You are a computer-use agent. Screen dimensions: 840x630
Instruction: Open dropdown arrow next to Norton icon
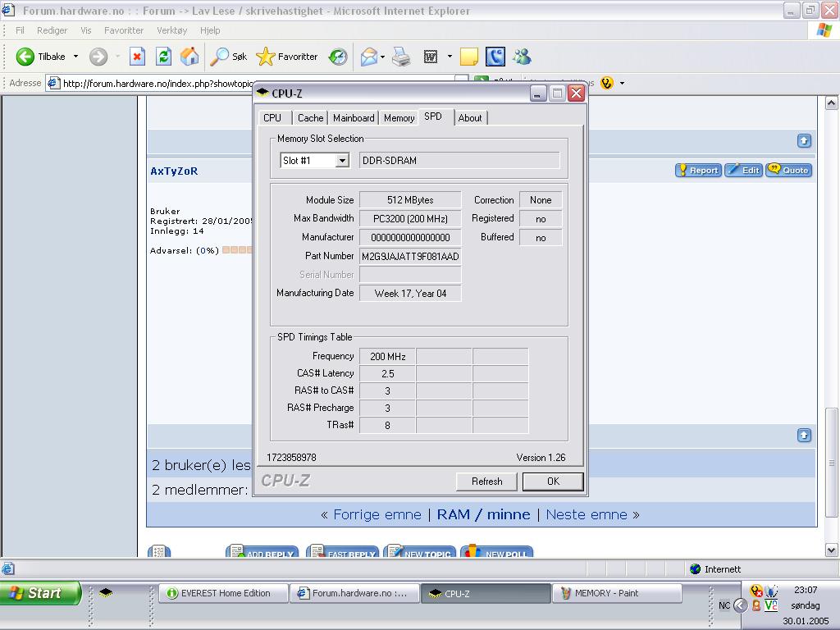click(622, 83)
